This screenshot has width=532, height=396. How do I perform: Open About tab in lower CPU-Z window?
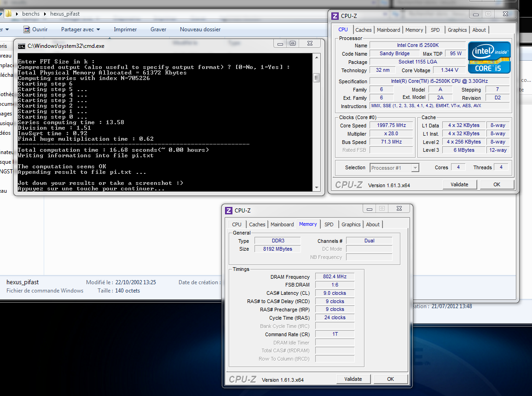(372, 224)
